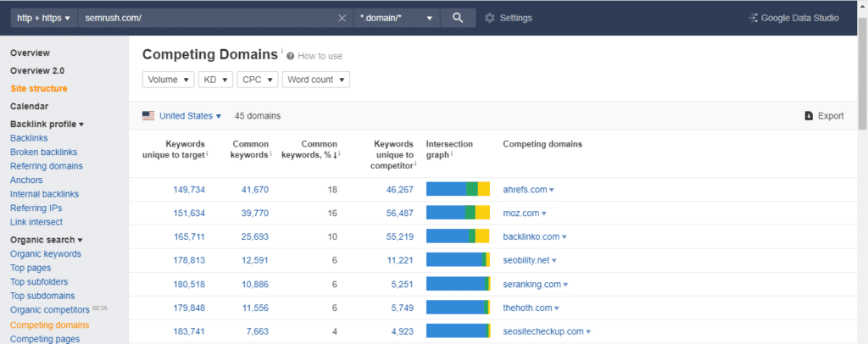
Task: Click the 41,670 common keywords for ahrefs.com
Action: (x=254, y=190)
